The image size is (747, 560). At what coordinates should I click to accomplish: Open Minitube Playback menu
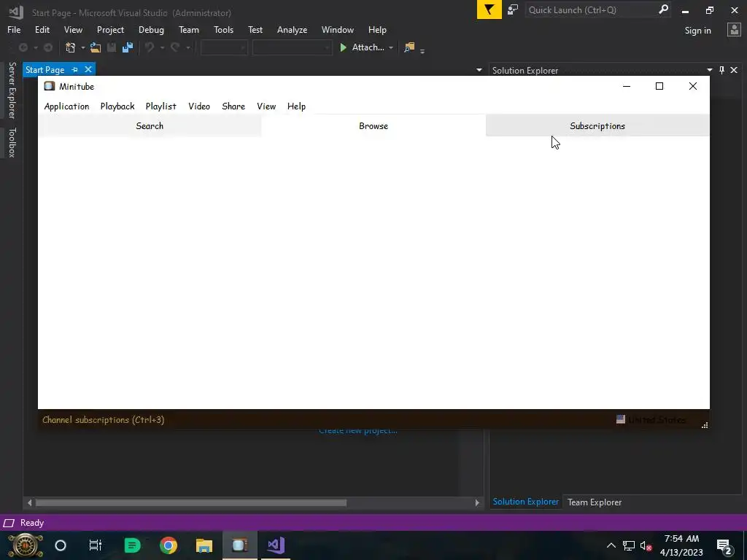(x=117, y=106)
